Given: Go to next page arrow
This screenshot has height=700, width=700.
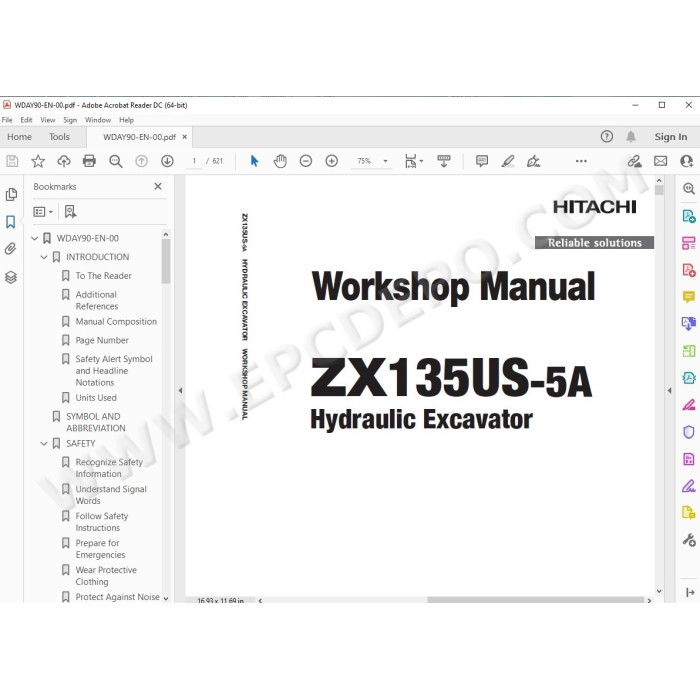Looking at the screenshot, I should (167, 161).
